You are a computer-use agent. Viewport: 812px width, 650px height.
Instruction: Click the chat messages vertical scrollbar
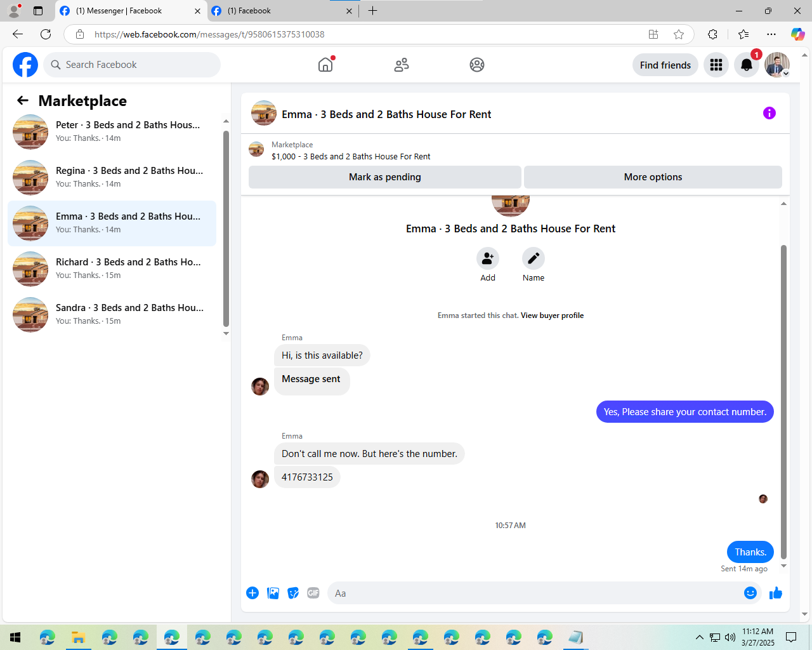click(x=783, y=401)
